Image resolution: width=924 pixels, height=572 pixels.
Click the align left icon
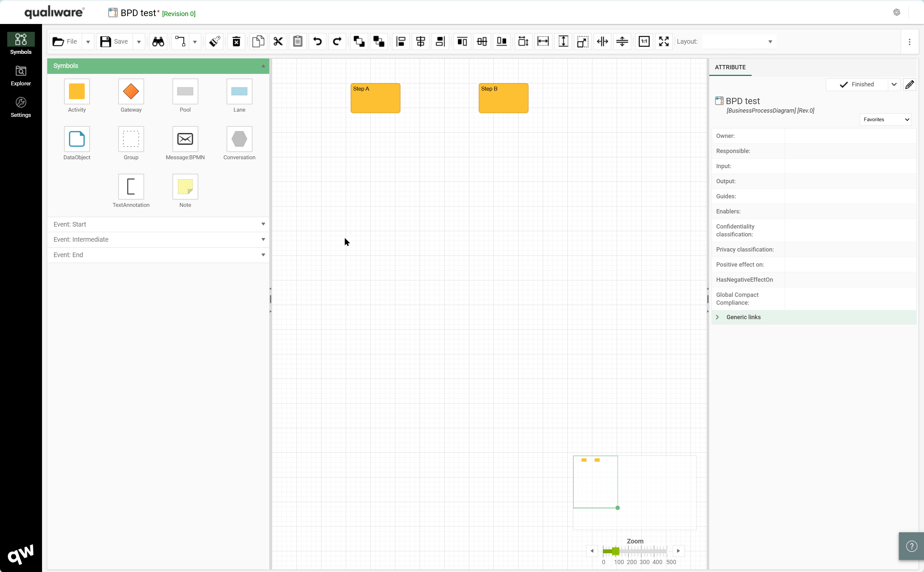click(401, 42)
